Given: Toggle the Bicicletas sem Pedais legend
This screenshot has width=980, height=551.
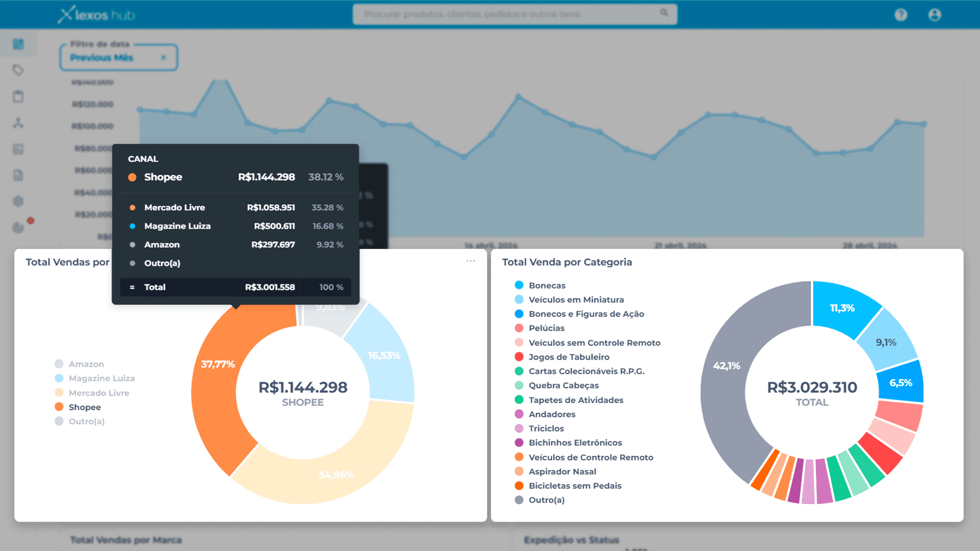Looking at the screenshot, I should tap(568, 486).
